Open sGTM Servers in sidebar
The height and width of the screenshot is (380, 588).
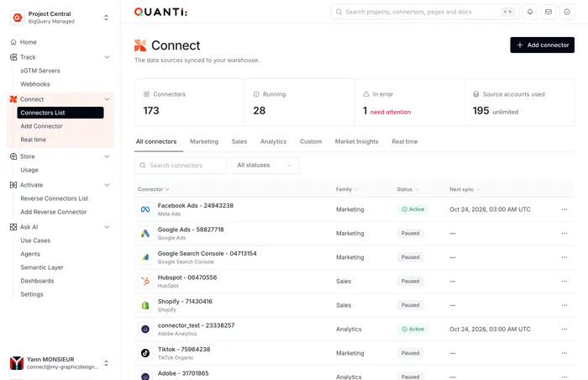coord(40,71)
